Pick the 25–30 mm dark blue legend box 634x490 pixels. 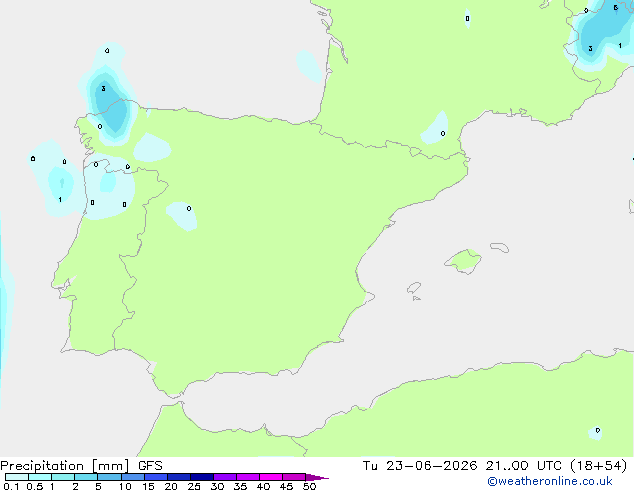(202, 477)
